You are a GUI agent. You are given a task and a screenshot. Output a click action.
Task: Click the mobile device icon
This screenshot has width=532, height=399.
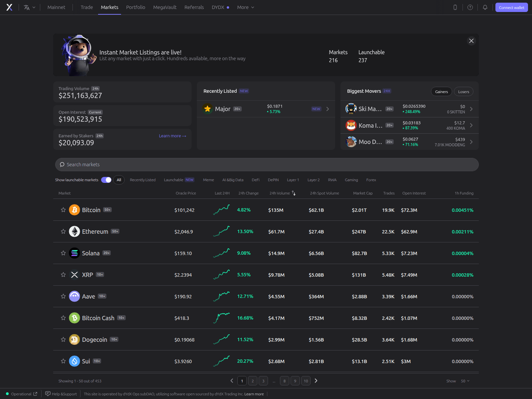[x=455, y=7]
